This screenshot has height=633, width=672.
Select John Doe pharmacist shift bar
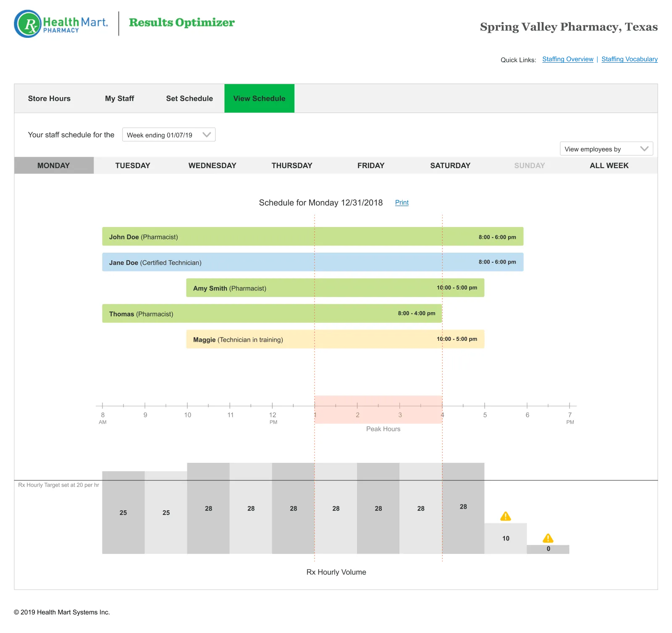coord(313,237)
